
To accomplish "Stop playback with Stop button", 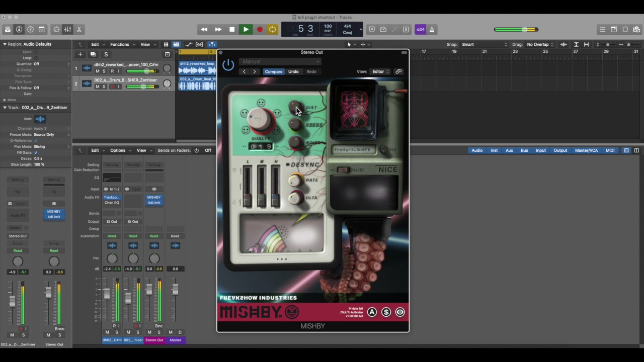I will pos(232,30).
